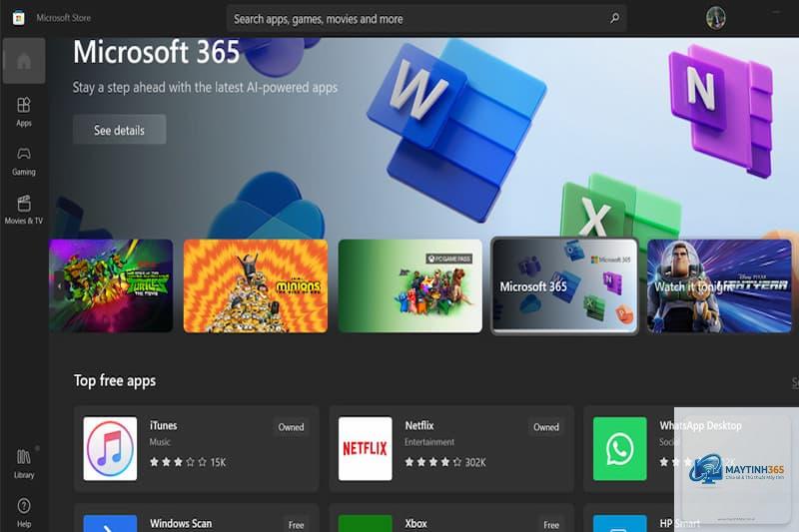Click the Music category under iTunes
This screenshot has height=532, width=799.
click(160, 442)
